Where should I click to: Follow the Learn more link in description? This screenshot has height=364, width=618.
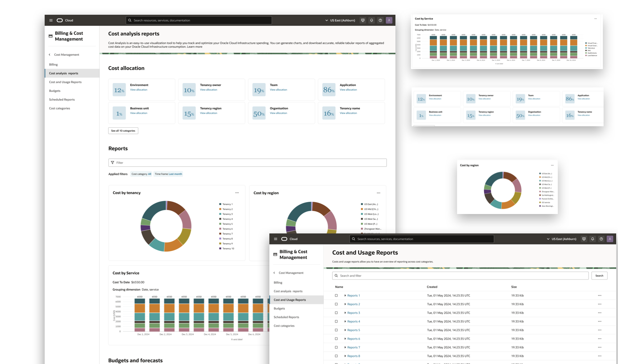194,47
